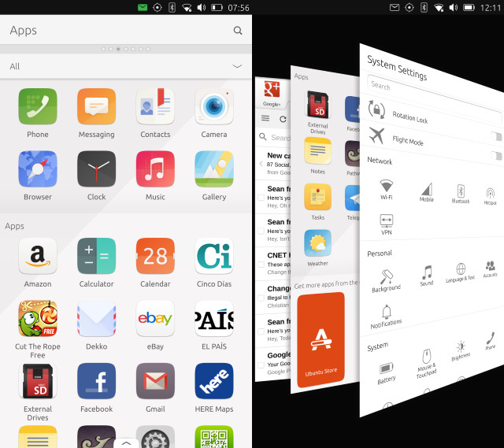
Task: Open the Cinco Días app
Action: click(214, 256)
